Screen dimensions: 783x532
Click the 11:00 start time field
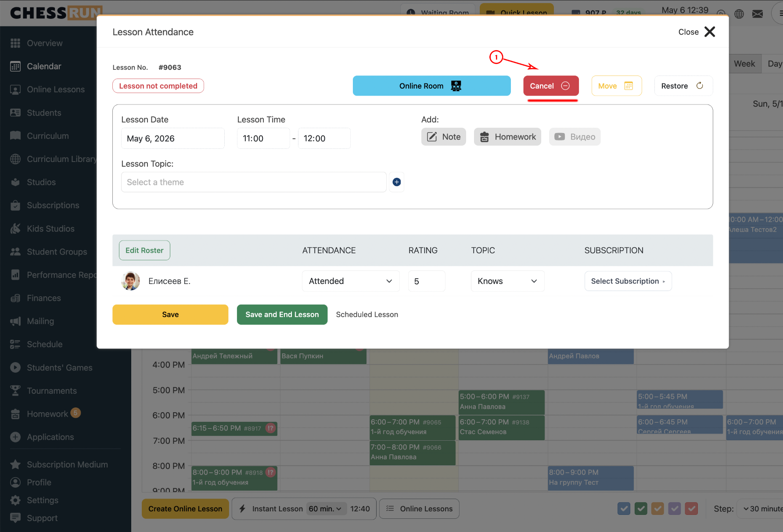[263, 138]
